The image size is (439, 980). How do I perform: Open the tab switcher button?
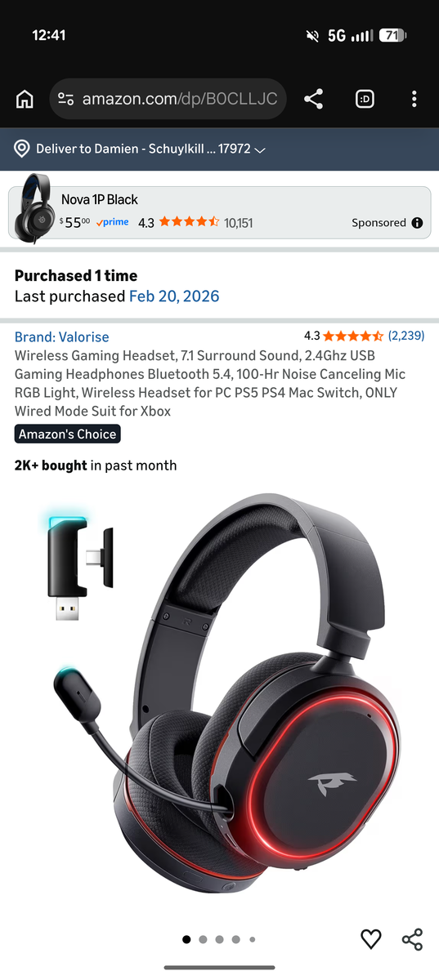coord(365,100)
